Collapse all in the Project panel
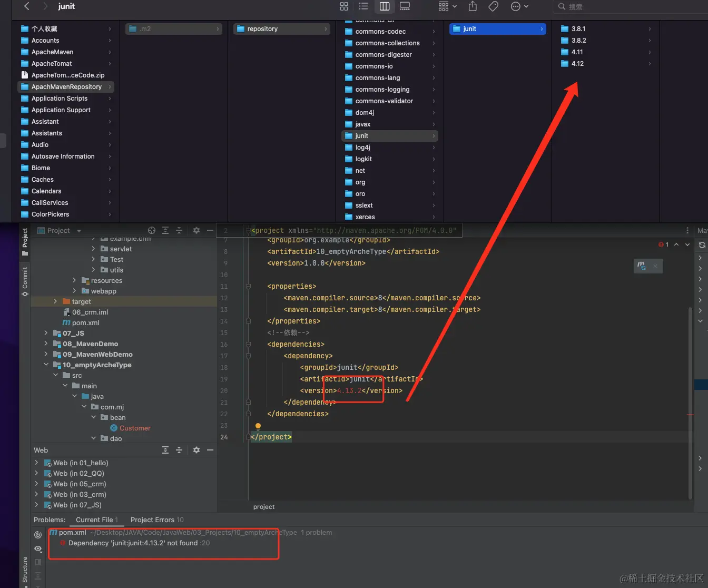 coord(179,230)
